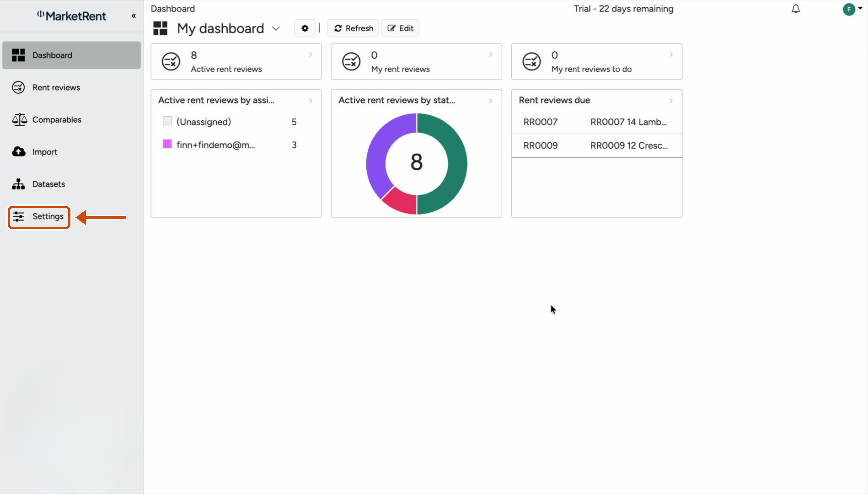Viewport: 868px width, 494px height.
Task: Click the Settings sliders icon
Action: (x=18, y=216)
